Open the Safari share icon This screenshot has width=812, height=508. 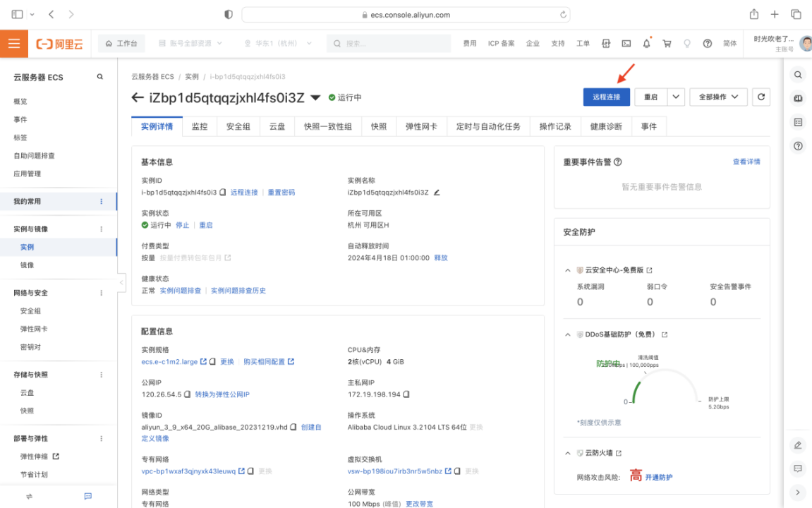click(754, 15)
